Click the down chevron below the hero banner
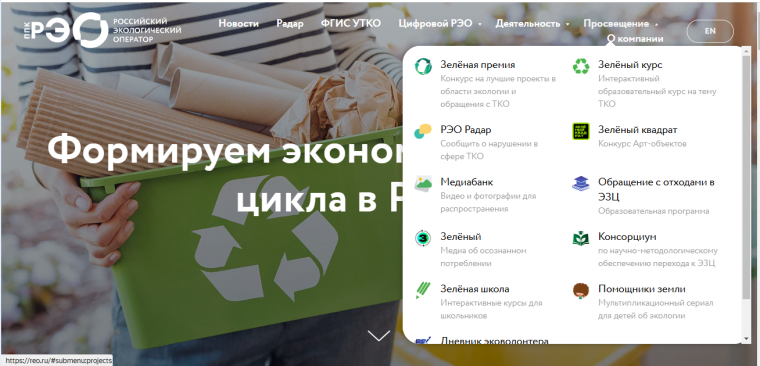 (379, 335)
